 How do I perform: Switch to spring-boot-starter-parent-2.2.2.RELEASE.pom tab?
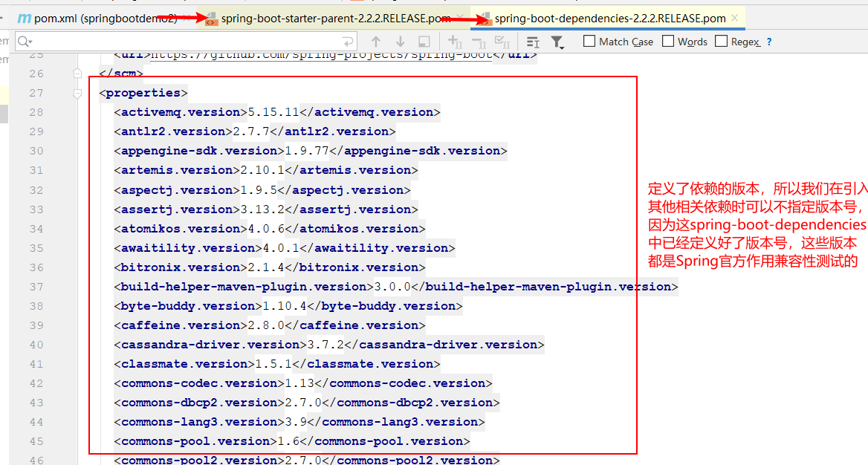pos(335,19)
